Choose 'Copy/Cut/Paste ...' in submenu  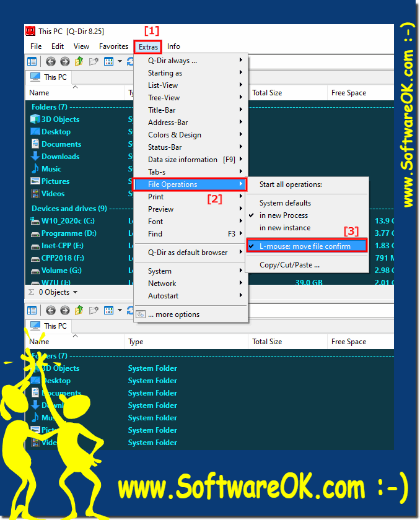[307, 265]
